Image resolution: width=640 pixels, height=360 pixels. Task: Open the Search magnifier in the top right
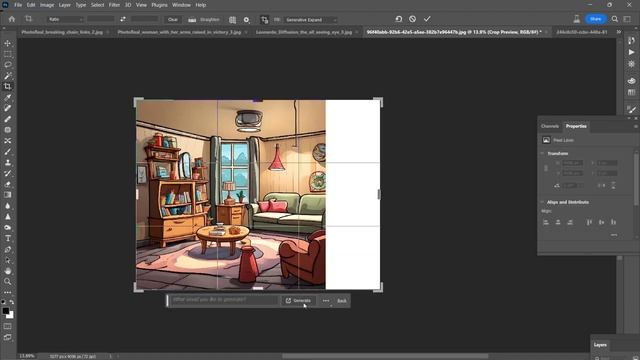[x=615, y=19]
